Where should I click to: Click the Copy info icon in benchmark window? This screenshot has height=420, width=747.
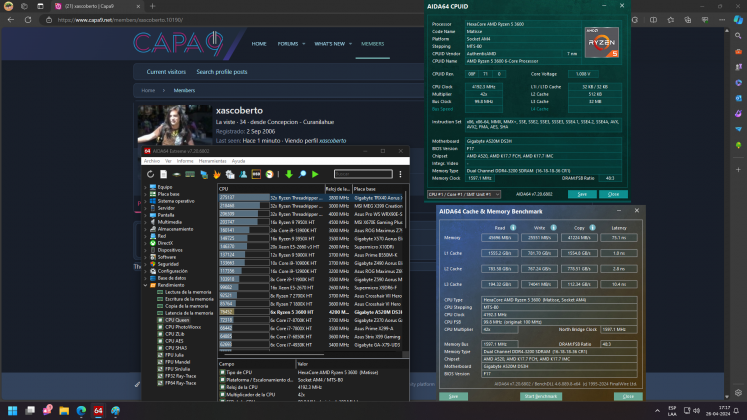pyautogui.click(x=593, y=228)
